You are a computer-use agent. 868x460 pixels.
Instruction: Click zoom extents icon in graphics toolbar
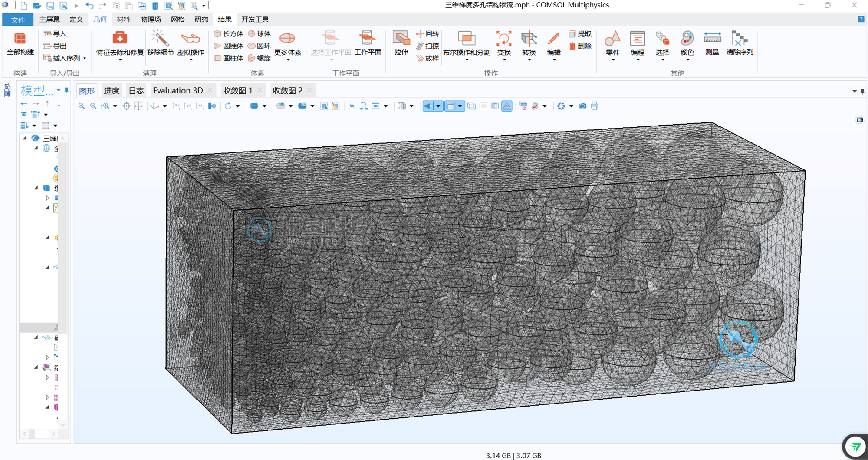pyautogui.click(x=126, y=106)
